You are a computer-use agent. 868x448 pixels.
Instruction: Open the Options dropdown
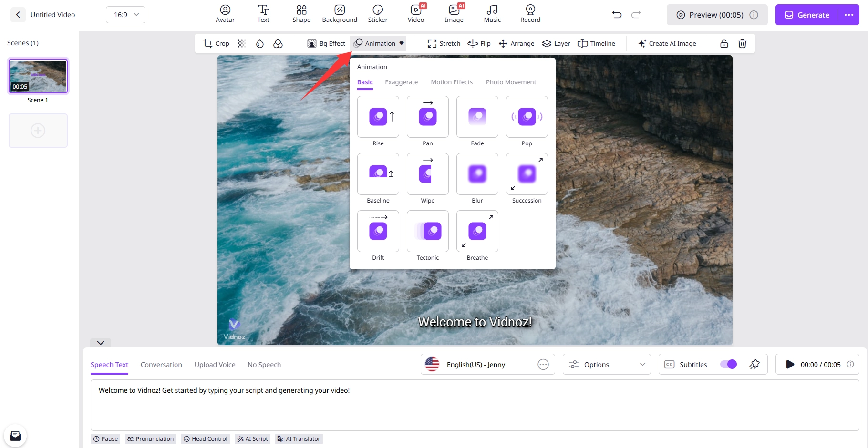coord(606,364)
